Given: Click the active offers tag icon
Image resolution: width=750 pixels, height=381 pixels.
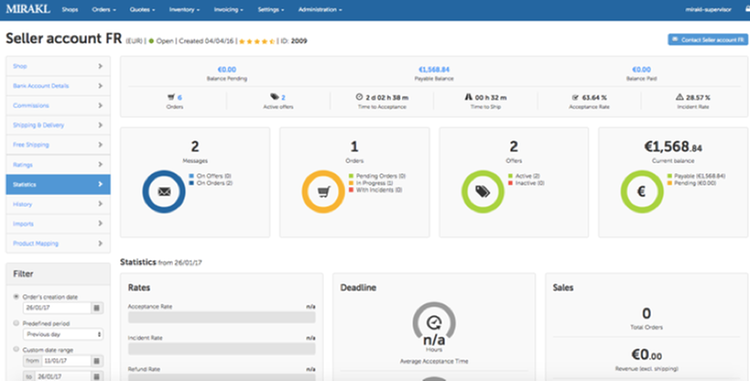Looking at the screenshot, I should (x=275, y=97).
